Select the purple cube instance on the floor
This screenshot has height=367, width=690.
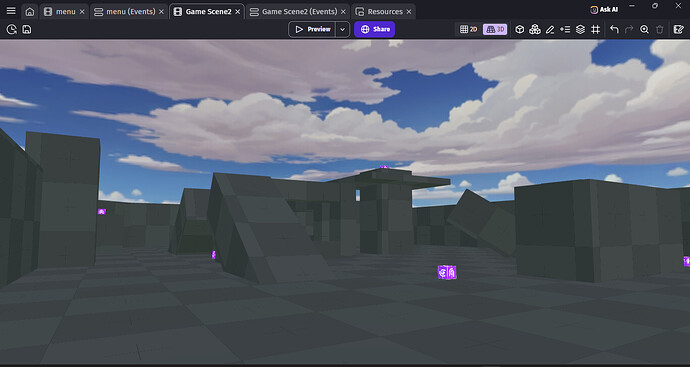pyautogui.click(x=447, y=272)
